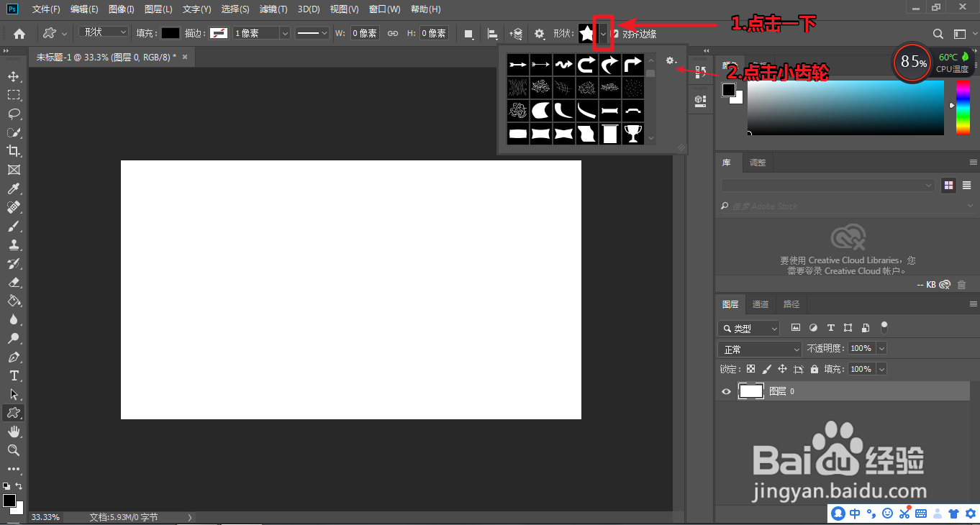Open the stroke line style dropdown
This screenshot has width=980, height=525.
312,33
